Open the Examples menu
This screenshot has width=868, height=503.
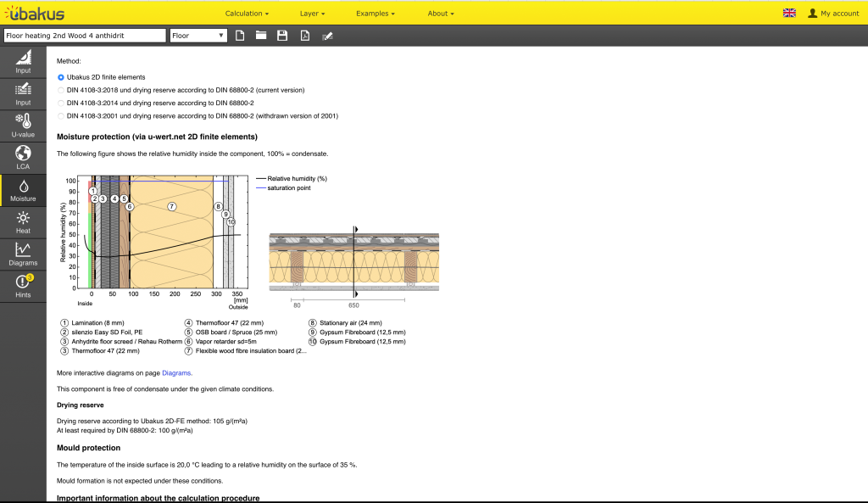click(375, 14)
